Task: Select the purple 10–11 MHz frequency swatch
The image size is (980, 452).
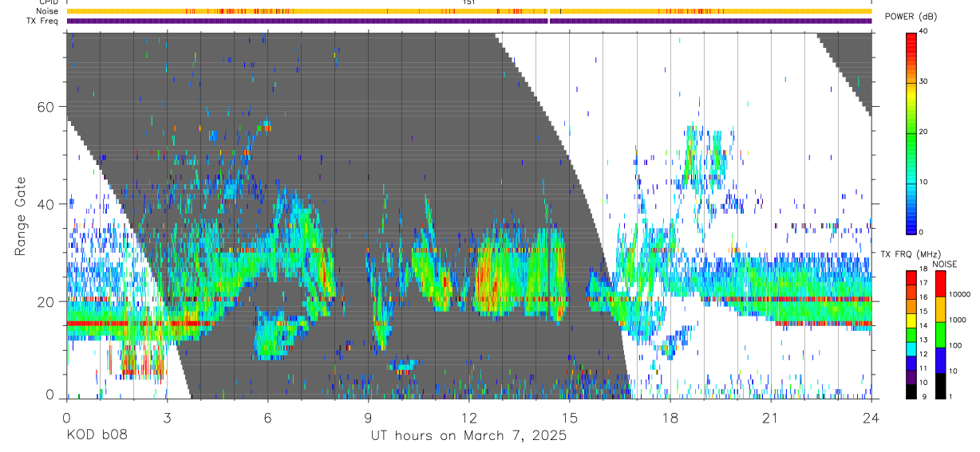Action: tap(911, 377)
